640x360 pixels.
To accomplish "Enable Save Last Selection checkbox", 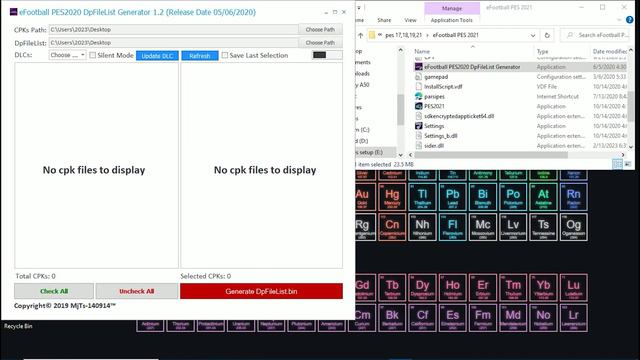I will click(x=225, y=55).
